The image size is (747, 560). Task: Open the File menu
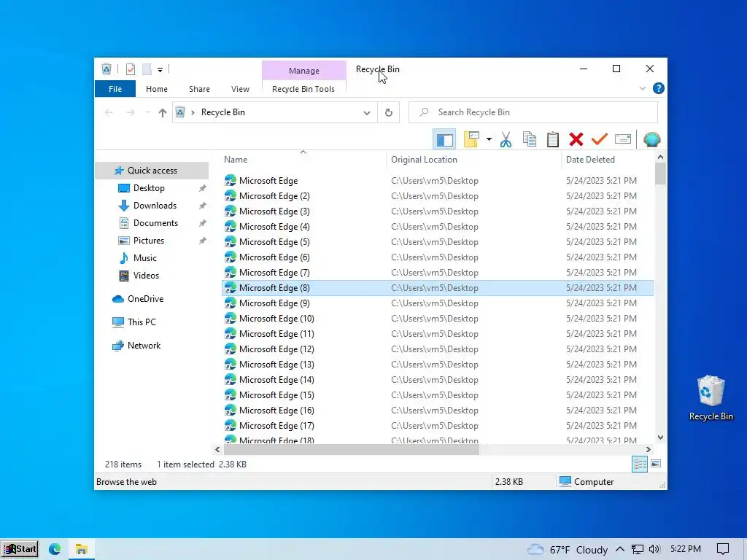(x=115, y=89)
